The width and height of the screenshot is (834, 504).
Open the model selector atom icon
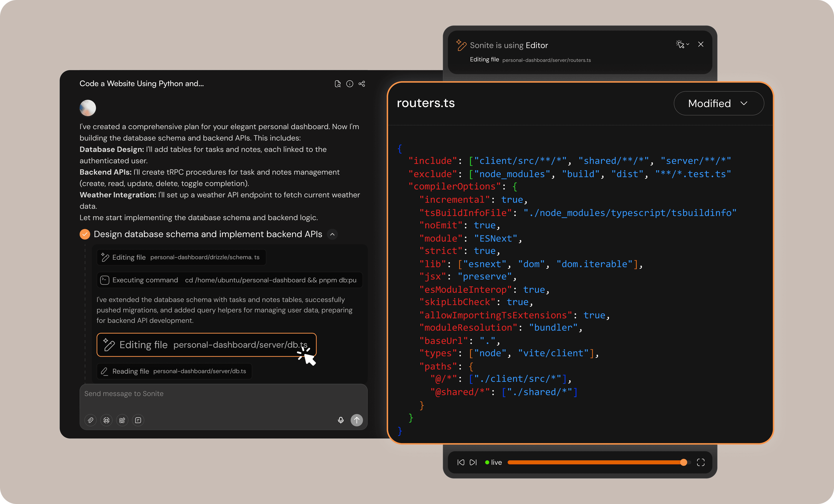tap(122, 420)
